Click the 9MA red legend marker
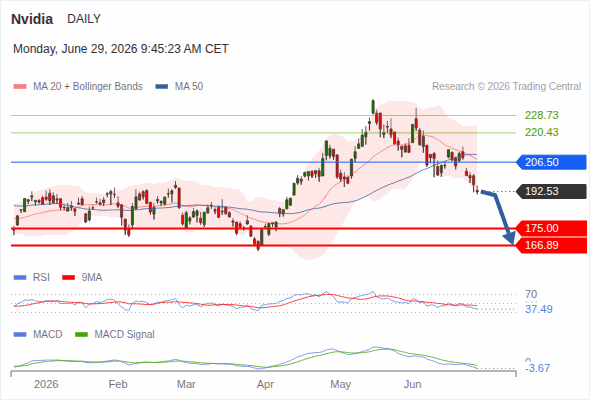Screen dimensions: 590x400 click(x=68, y=278)
